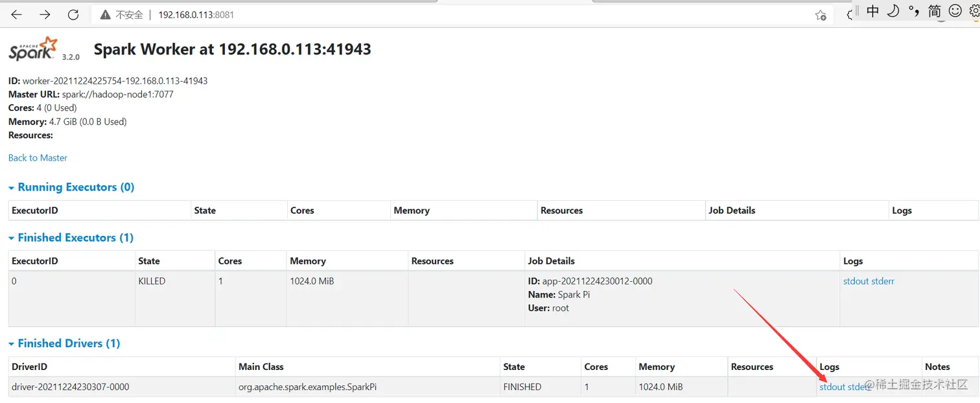Viewport: 980px width, 403px height.
Task: Open stdout log for executor 0
Action: pos(856,281)
